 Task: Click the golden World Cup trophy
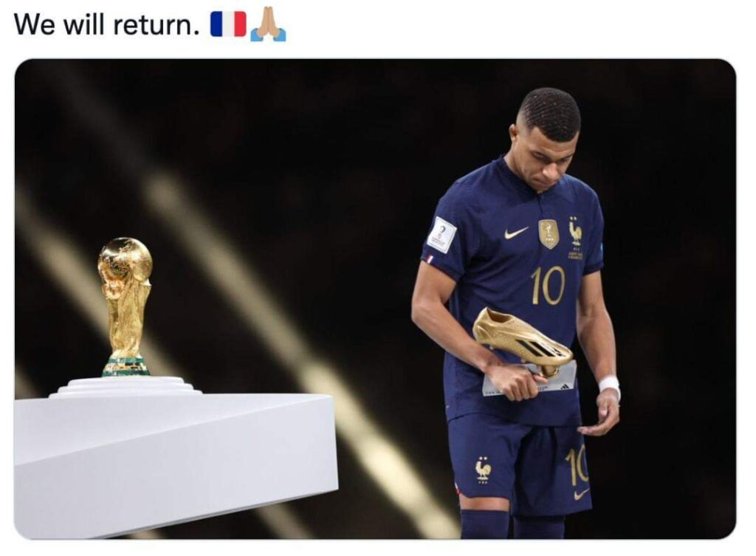tap(126, 306)
